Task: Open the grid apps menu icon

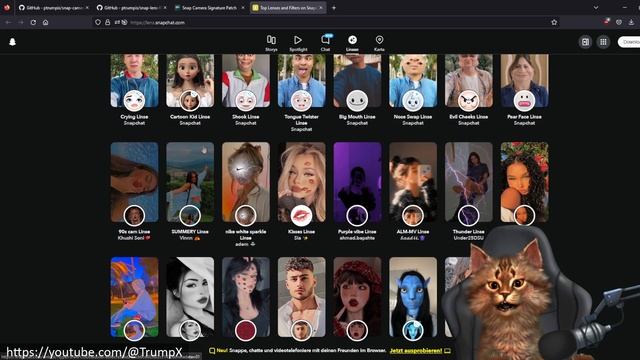Action: pyautogui.click(x=603, y=42)
